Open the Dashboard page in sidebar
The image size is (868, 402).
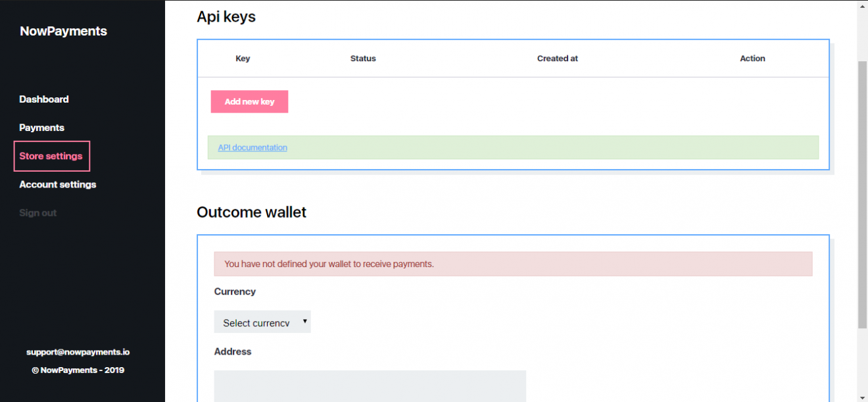[44, 99]
